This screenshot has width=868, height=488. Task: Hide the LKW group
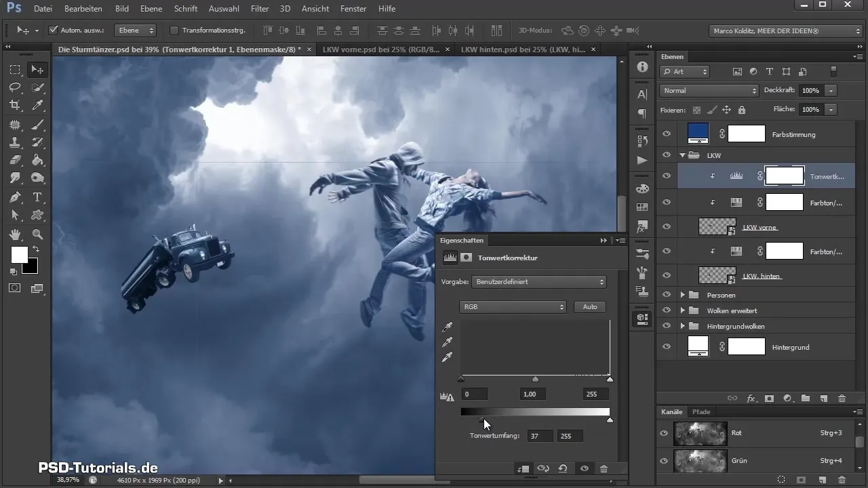667,155
